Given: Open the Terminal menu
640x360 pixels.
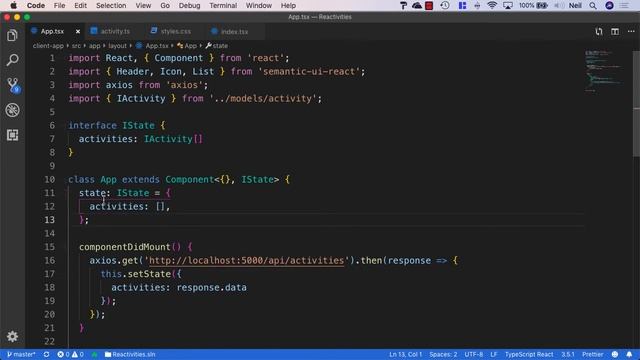Looking at the screenshot, I should (x=223, y=5).
